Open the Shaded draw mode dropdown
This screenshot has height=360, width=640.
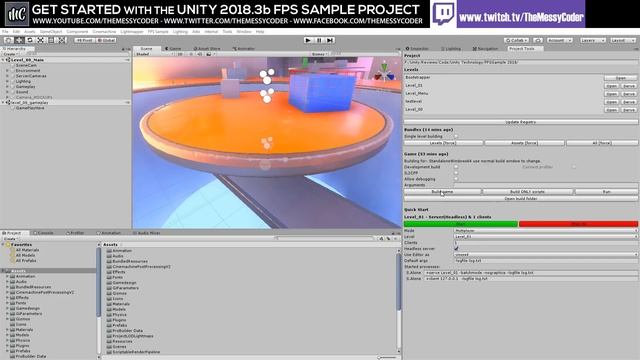(x=154, y=54)
